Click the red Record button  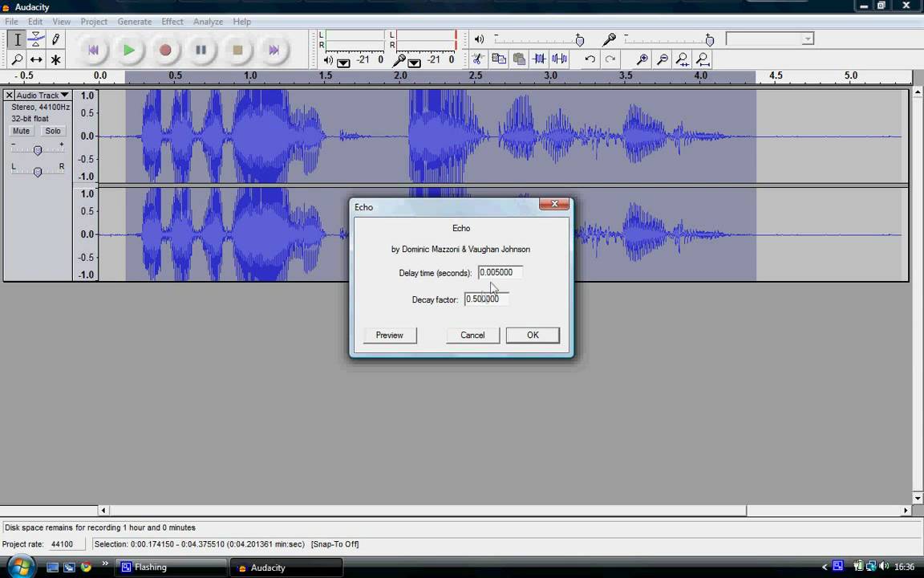(165, 50)
